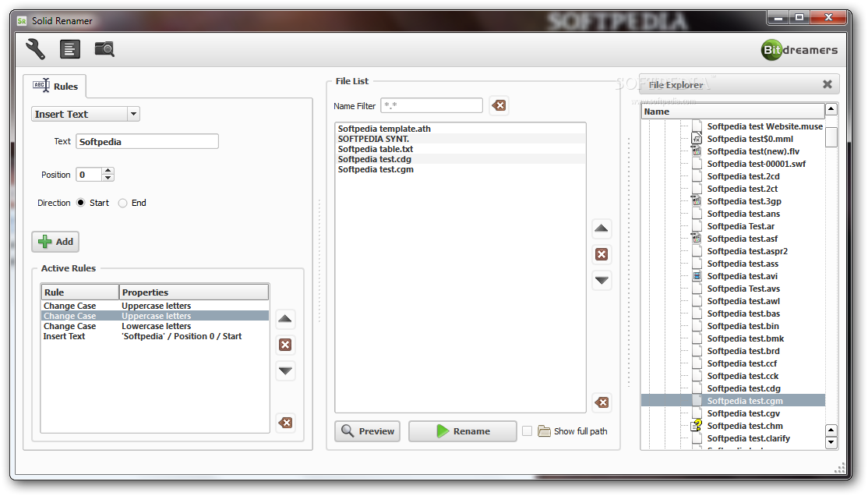
Task: Close the File Explorer panel
Action: click(x=827, y=84)
